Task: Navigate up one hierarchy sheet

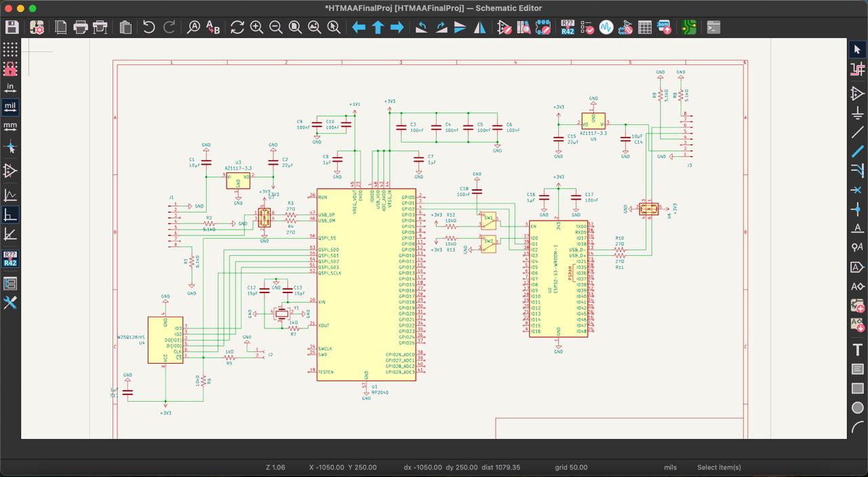Action: click(x=378, y=27)
